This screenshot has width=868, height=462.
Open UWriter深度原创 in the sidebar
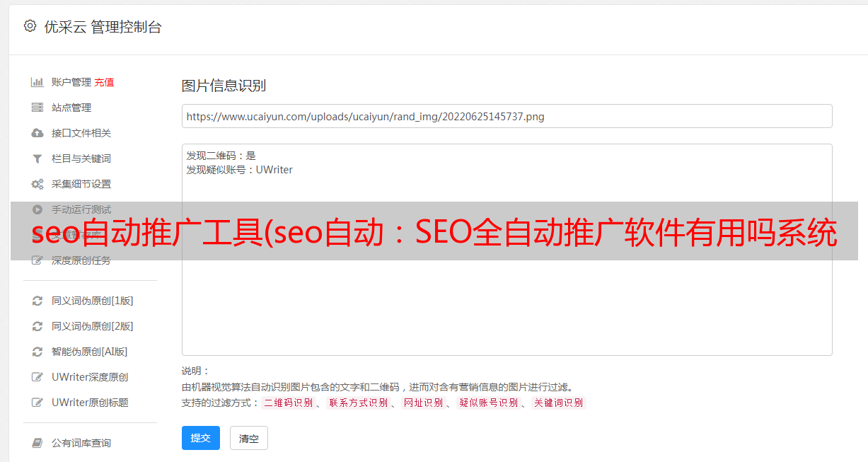[x=90, y=377]
